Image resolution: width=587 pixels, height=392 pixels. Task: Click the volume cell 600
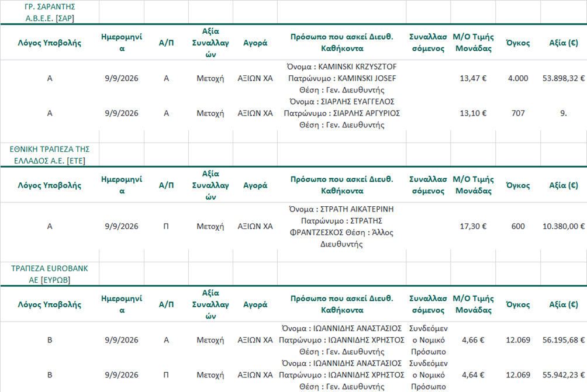(x=518, y=226)
